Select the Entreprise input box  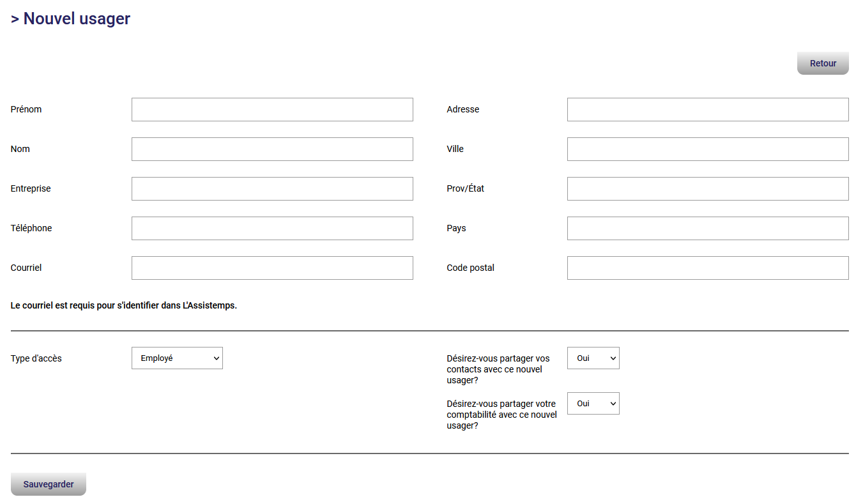point(272,189)
